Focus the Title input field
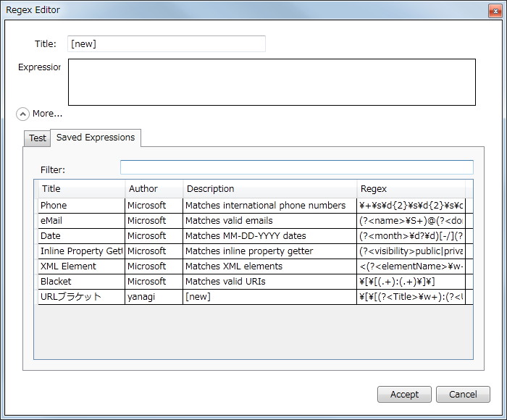The height and width of the screenshot is (420, 507). click(x=166, y=43)
